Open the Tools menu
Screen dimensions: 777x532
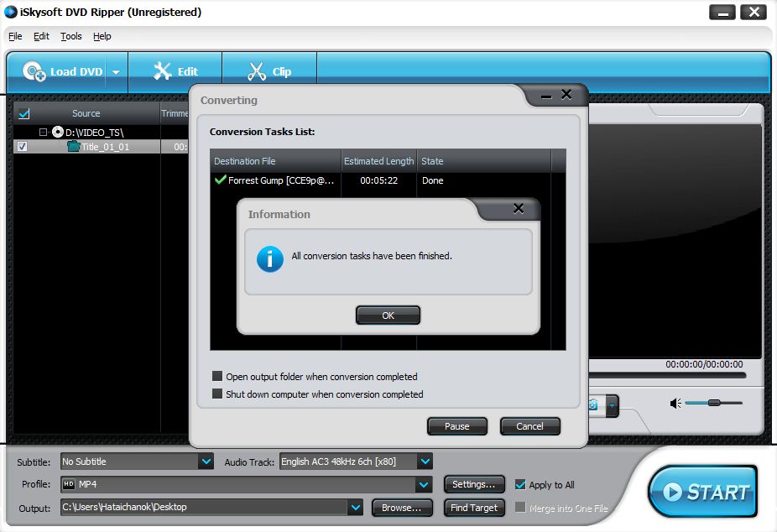click(70, 36)
